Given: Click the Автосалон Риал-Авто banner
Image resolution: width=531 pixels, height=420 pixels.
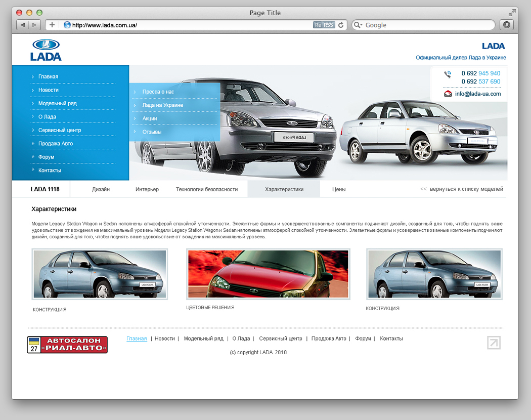Looking at the screenshot, I should coord(67,345).
